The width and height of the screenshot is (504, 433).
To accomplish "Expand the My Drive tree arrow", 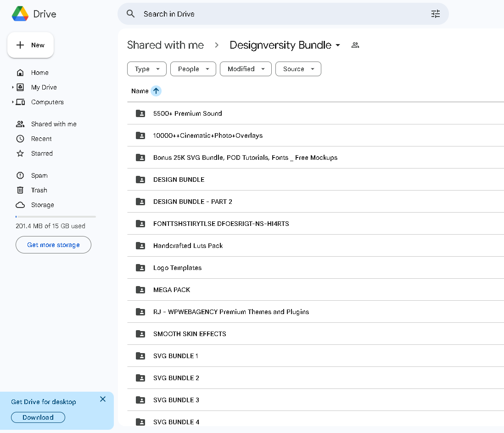I will point(13,87).
